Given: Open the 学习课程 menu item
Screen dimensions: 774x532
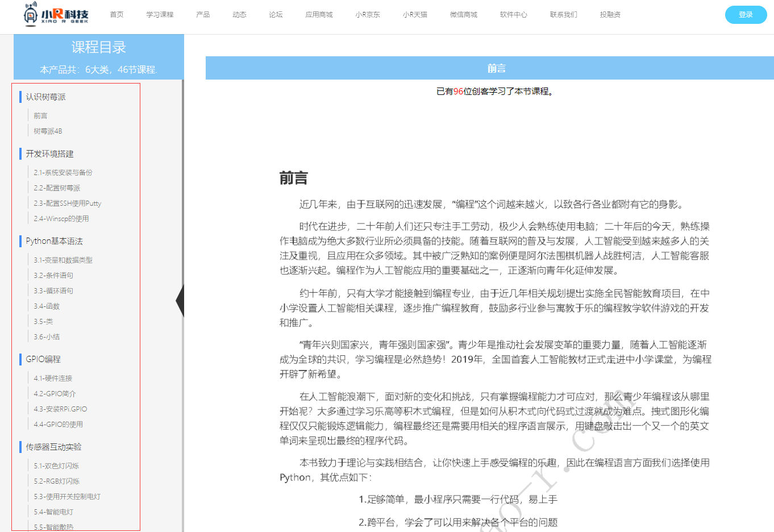Looking at the screenshot, I should (160, 15).
